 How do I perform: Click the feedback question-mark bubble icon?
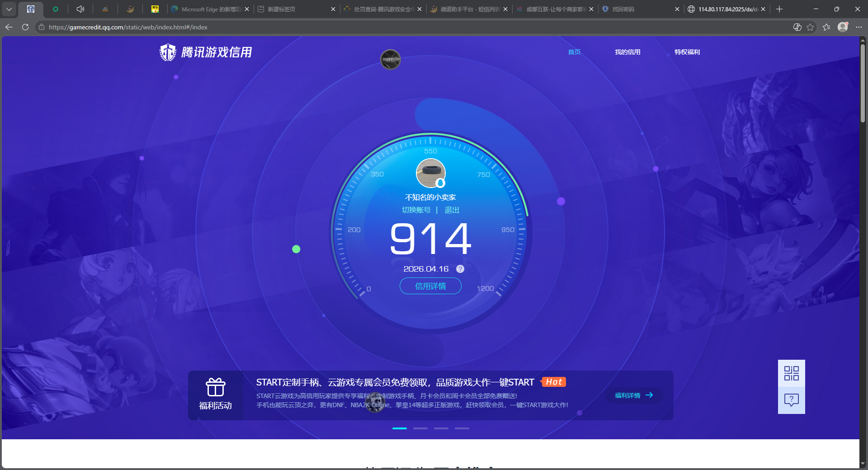click(791, 400)
